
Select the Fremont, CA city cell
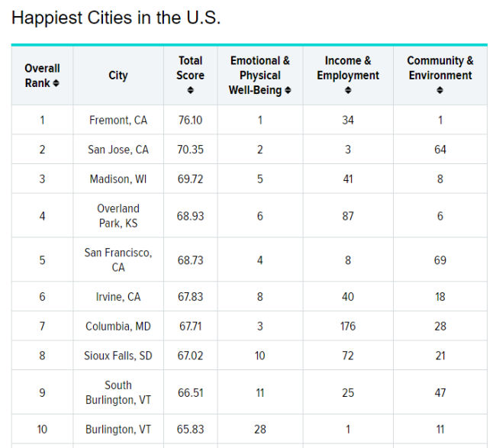click(x=118, y=120)
